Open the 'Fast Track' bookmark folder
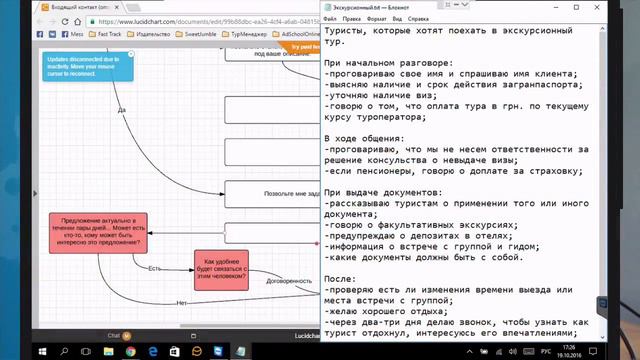Viewport: 640px width, 360px height. tap(105, 34)
